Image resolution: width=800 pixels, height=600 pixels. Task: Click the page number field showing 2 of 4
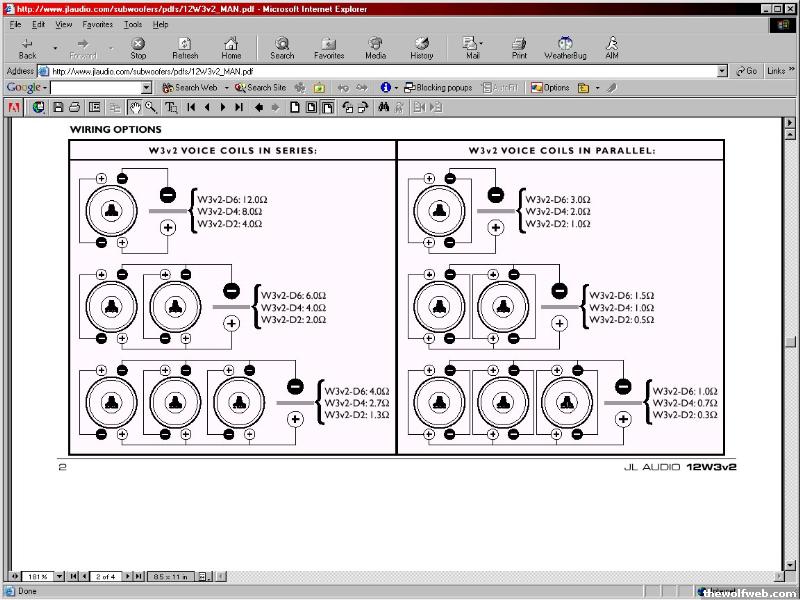pyautogui.click(x=104, y=576)
